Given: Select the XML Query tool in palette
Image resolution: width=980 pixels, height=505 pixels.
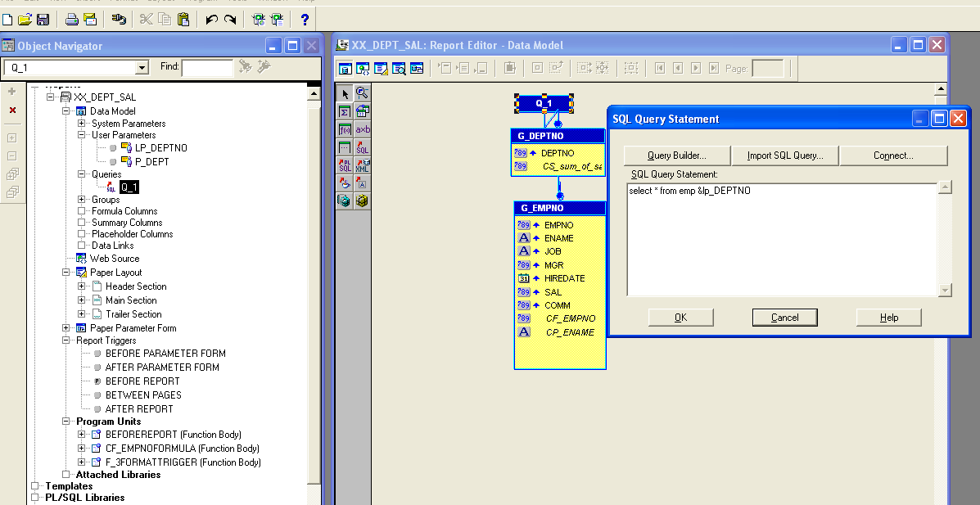Looking at the screenshot, I should click(362, 165).
